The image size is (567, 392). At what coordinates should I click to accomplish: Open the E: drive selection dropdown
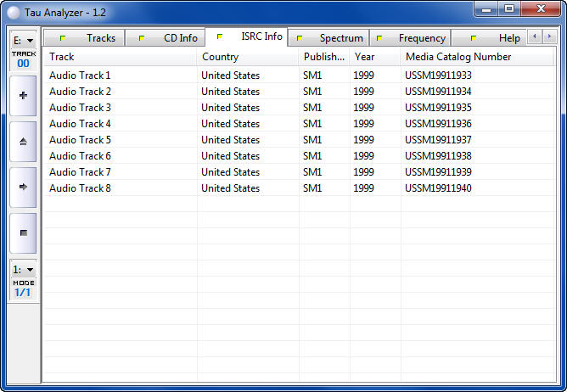(x=23, y=40)
